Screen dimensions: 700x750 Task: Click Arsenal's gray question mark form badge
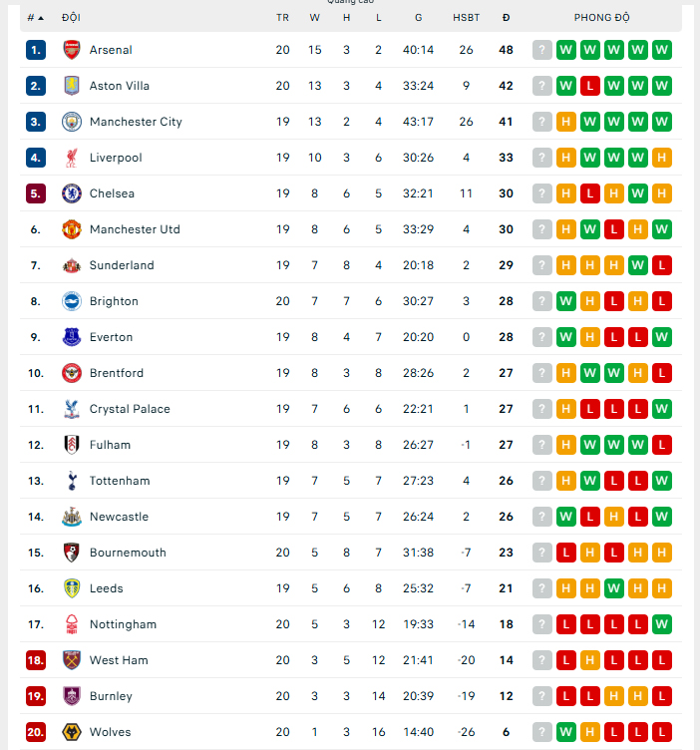click(x=542, y=50)
